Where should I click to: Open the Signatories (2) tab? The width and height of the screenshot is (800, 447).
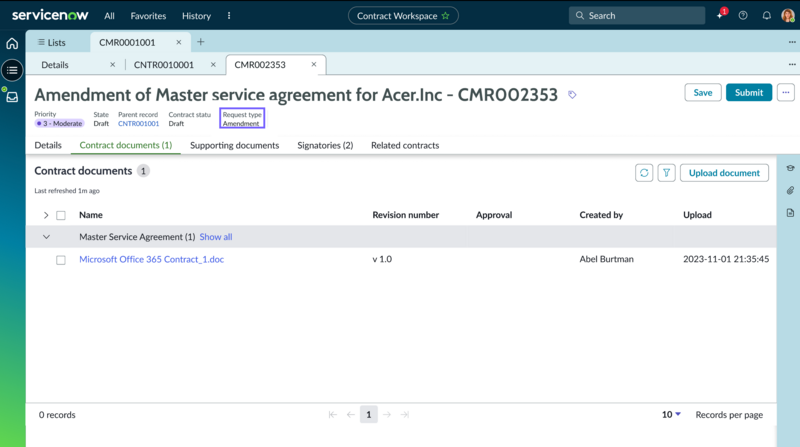pyautogui.click(x=325, y=145)
